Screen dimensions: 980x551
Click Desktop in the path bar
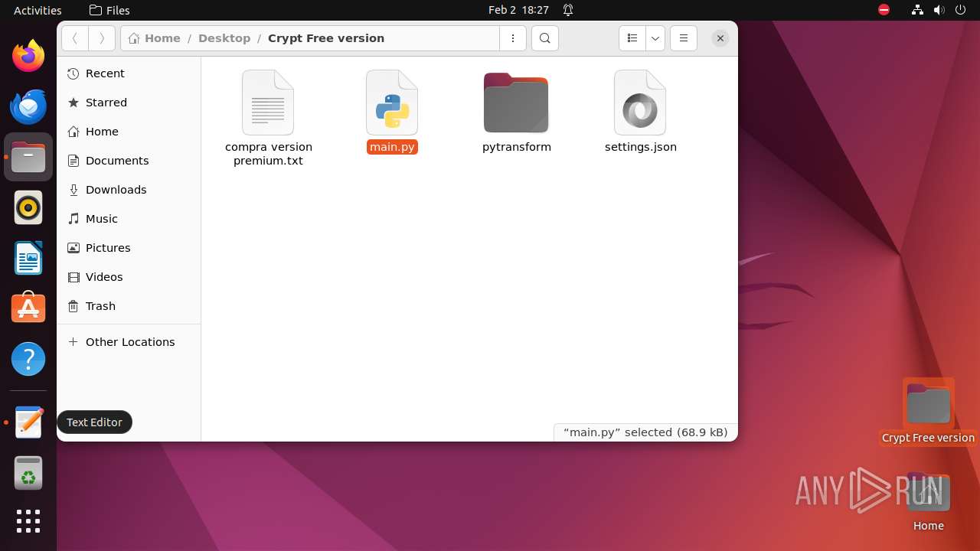pos(224,38)
